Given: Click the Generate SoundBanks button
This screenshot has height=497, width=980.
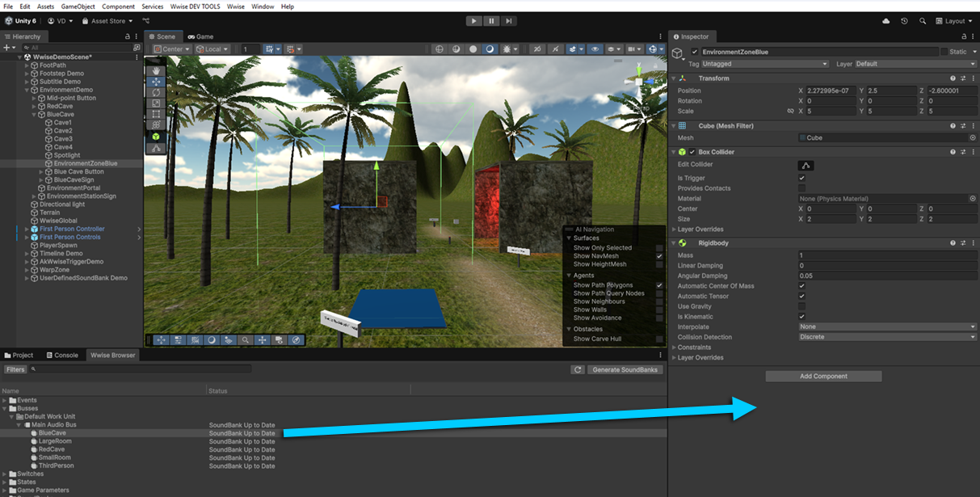Looking at the screenshot, I should click(x=626, y=369).
